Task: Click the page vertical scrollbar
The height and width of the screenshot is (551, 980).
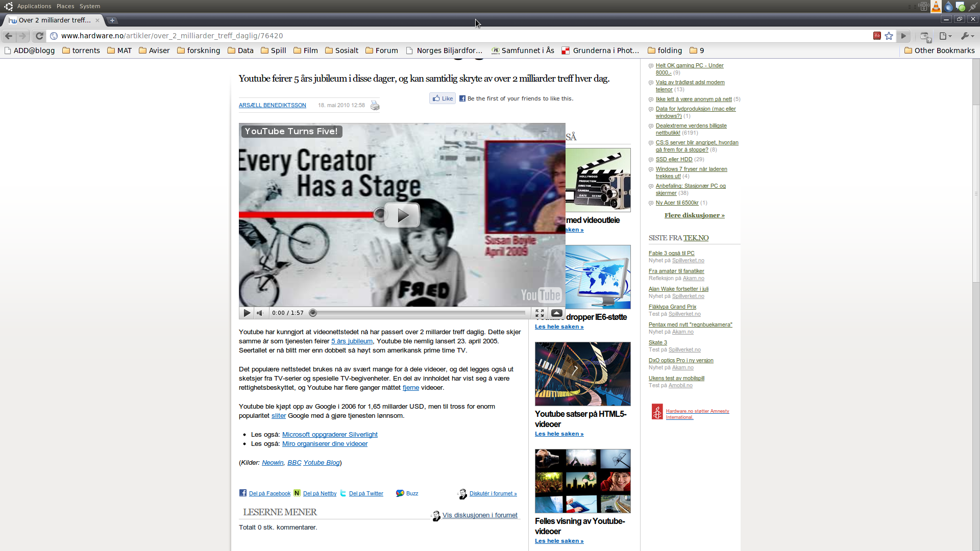Action: pyautogui.click(x=976, y=194)
